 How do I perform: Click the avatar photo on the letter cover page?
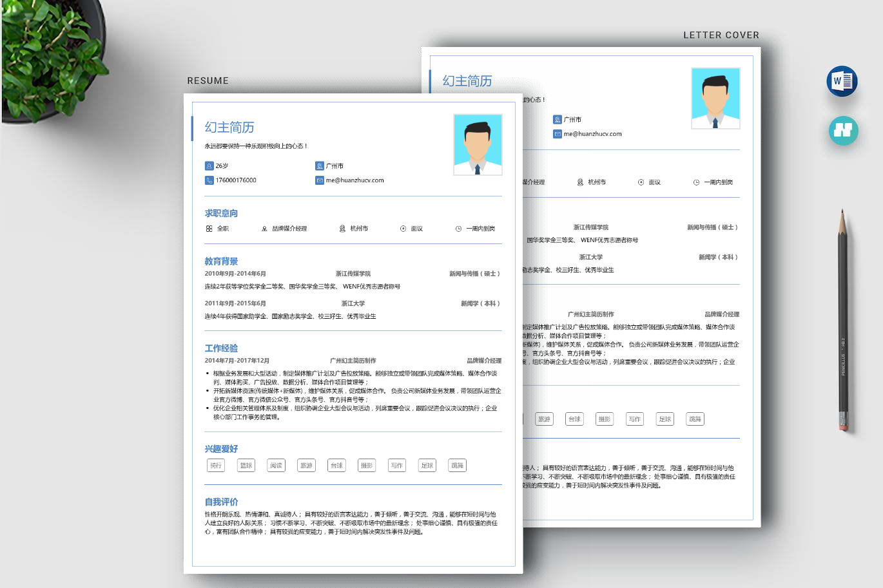coord(715,99)
